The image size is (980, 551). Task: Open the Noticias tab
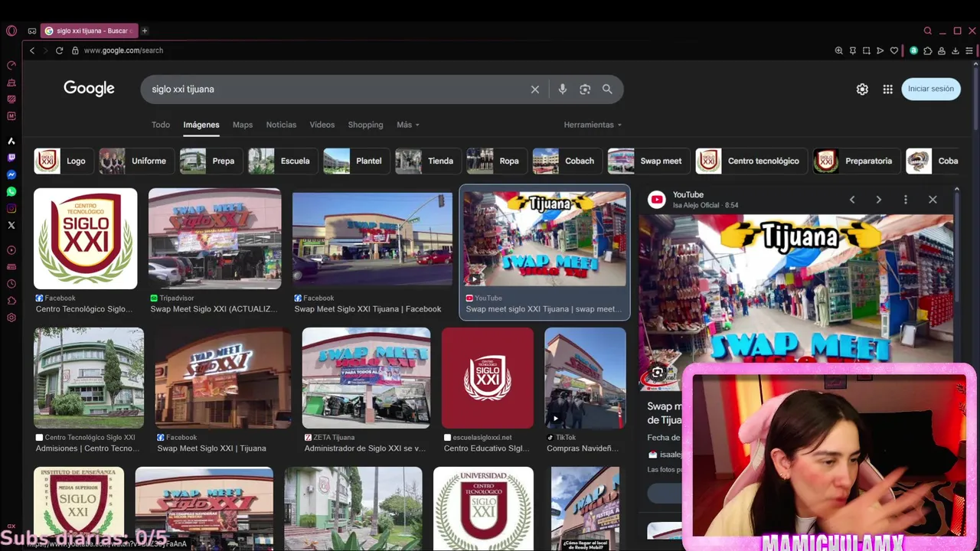[281, 125]
